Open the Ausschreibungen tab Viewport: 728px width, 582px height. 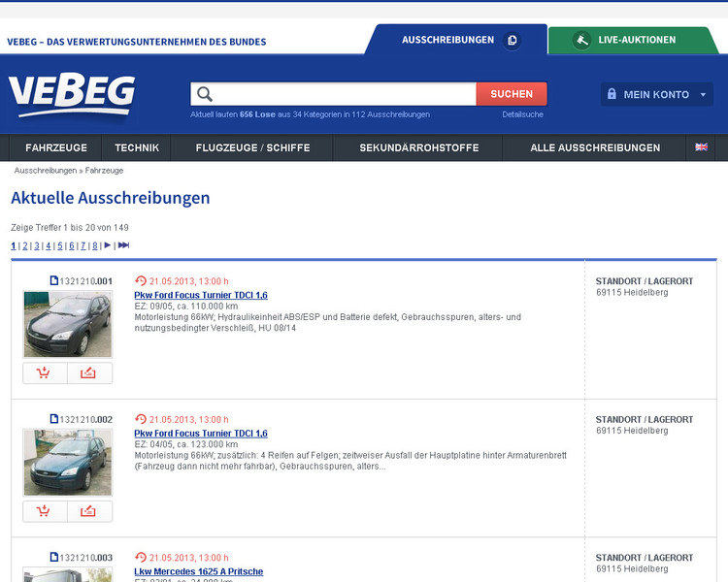click(x=456, y=40)
